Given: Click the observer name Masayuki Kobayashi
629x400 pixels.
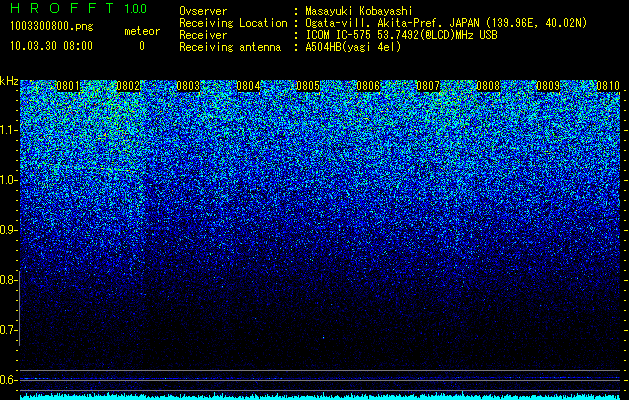Looking at the screenshot, I should click(x=359, y=11).
